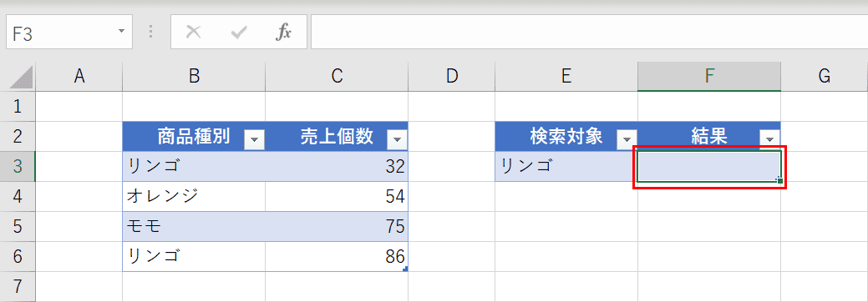Screen dimensions: 868x302
Task: Click the Cancel X icon in formula bar
Action: (x=193, y=32)
